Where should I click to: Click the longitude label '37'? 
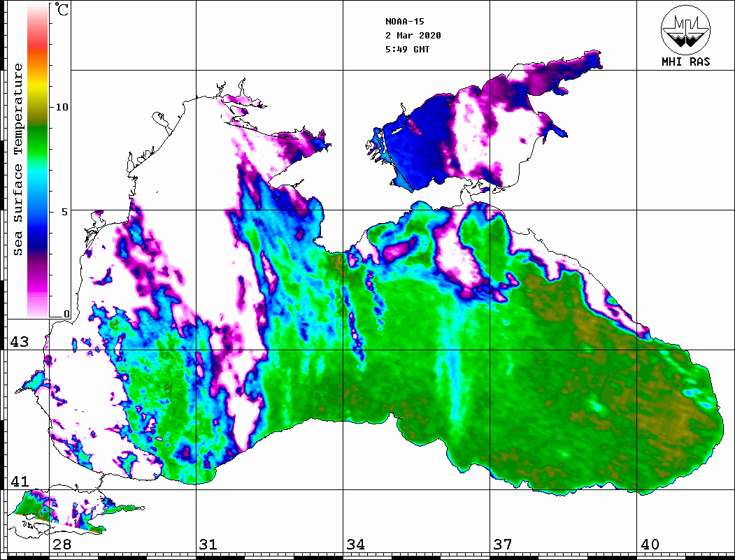pyautogui.click(x=503, y=545)
